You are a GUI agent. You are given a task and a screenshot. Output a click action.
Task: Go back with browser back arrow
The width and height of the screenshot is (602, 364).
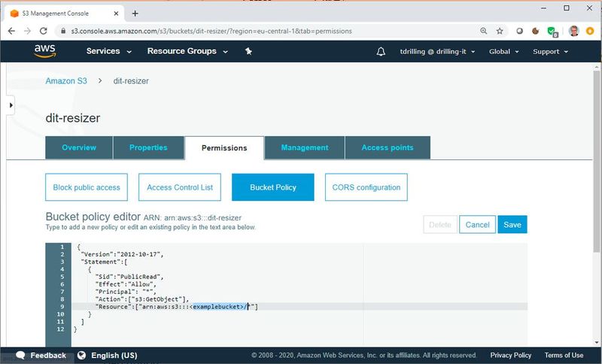coord(11,31)
